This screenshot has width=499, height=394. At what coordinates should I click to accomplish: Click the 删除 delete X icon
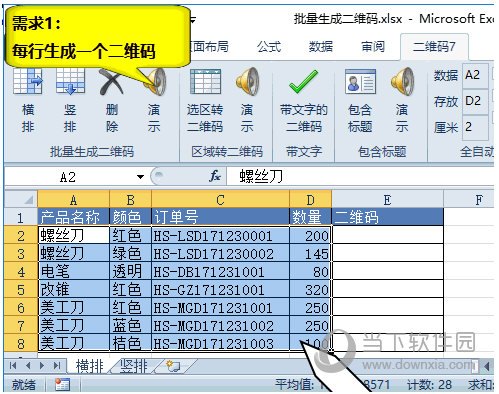click(x=111, y=82)
